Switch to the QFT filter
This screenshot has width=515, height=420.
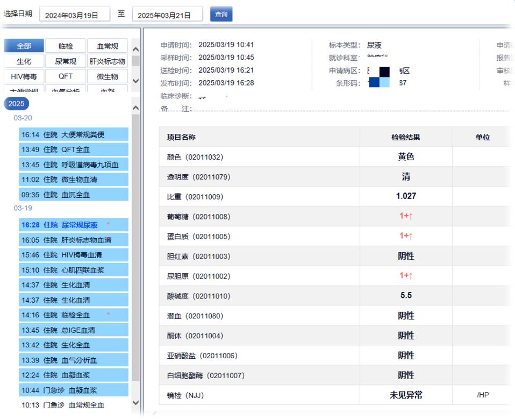pos(66,76)
